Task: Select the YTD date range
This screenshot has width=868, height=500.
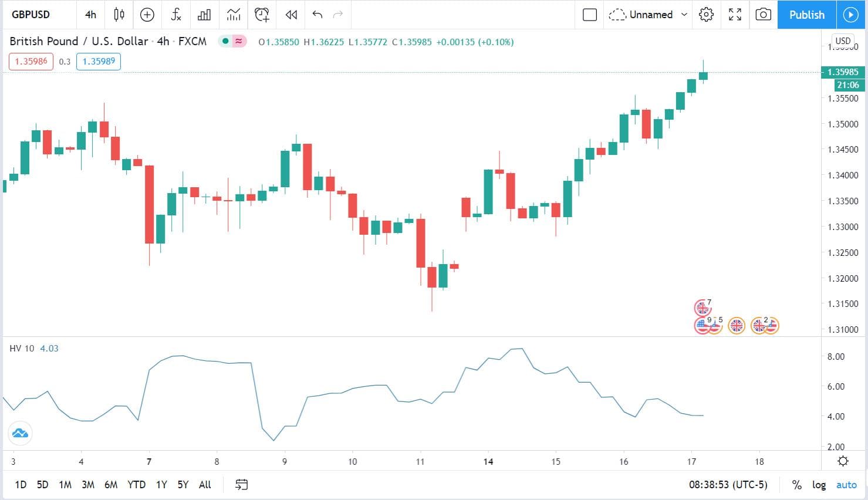Action: click(136, 485)
